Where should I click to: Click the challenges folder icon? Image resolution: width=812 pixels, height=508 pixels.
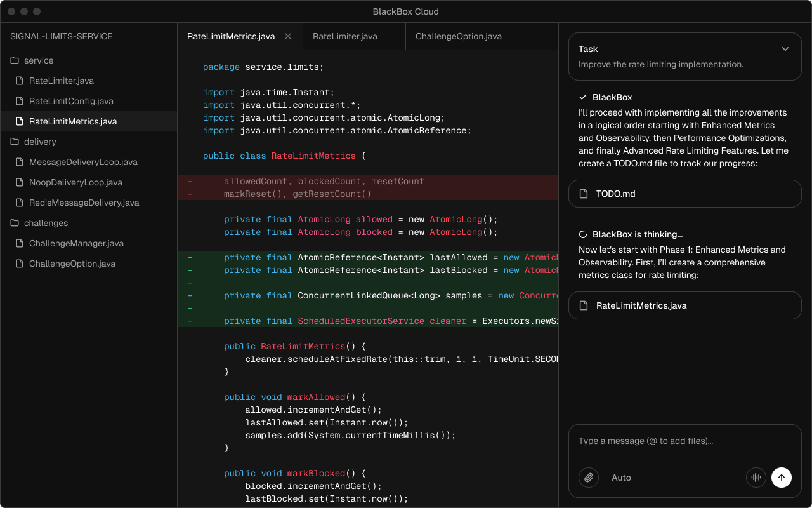coord(15,223)
